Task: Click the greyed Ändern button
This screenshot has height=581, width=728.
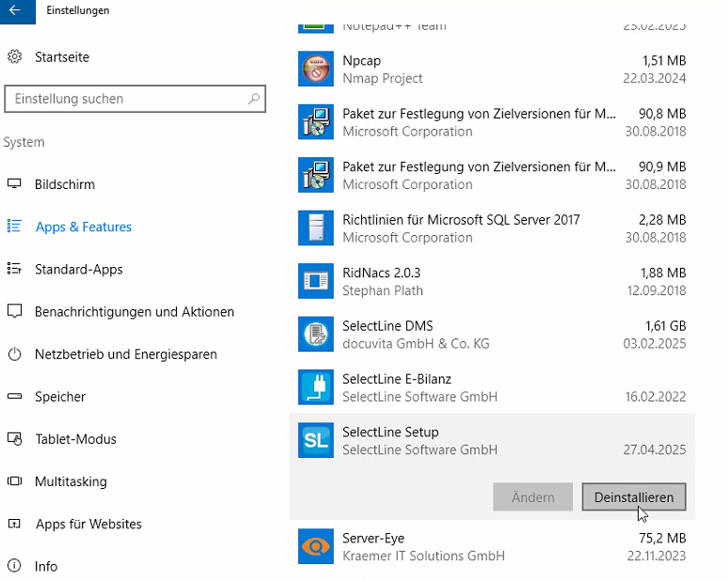Action: coord(532,497)
